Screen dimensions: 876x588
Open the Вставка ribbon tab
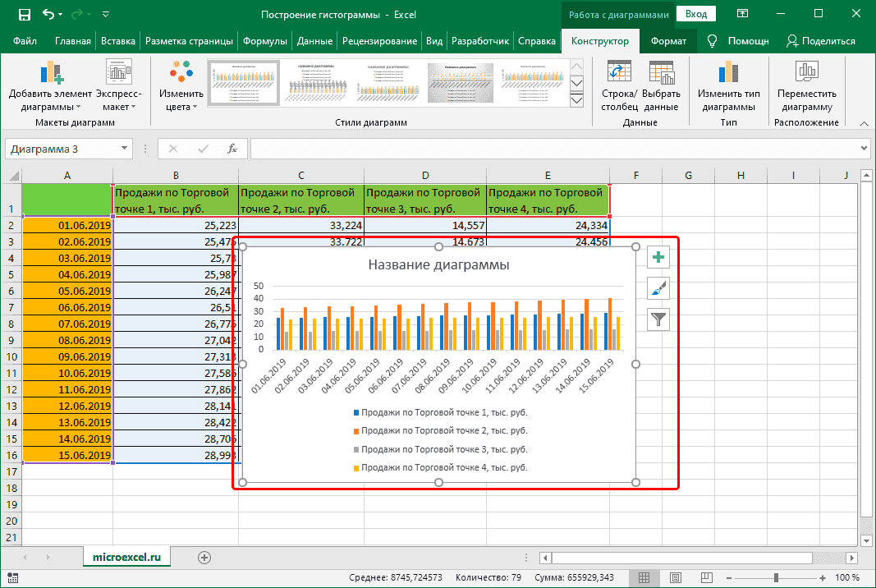tap(118, 41)
